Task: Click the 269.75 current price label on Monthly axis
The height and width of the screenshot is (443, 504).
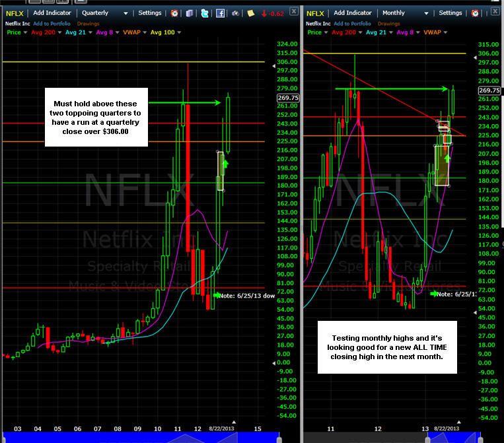Action: click(489, 90)
